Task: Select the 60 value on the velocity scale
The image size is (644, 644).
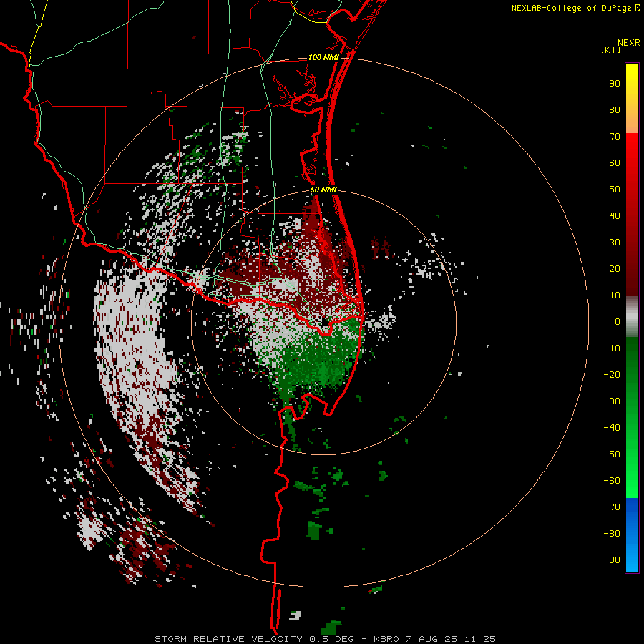Action: click(x=615, y=162)
